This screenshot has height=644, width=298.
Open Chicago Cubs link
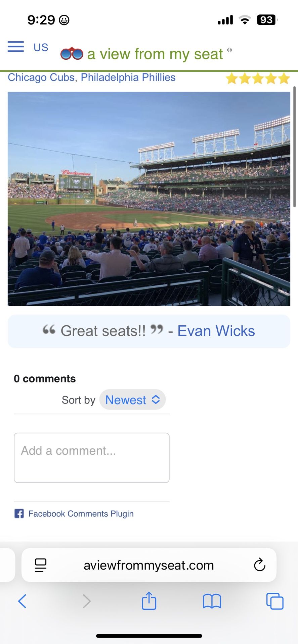click(41, 77)
